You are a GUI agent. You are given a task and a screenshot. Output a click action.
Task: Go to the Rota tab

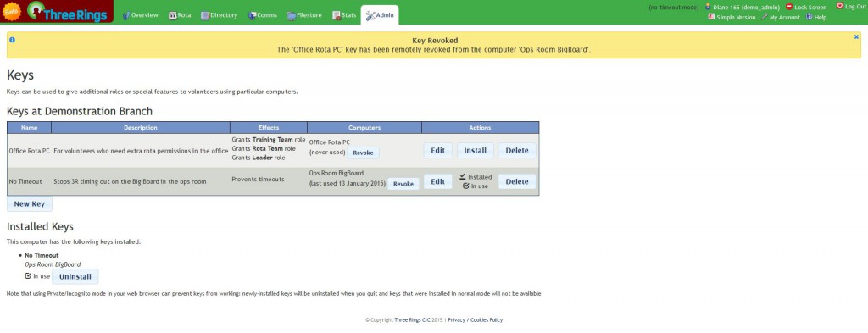[180, 15]
